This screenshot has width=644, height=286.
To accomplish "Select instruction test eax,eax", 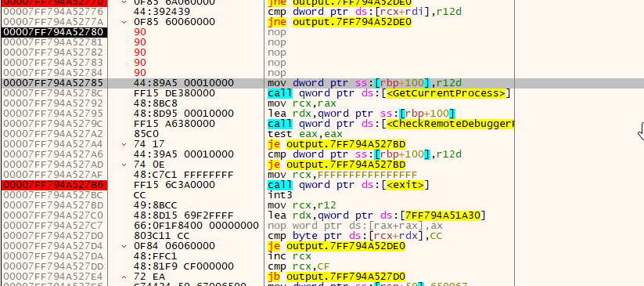I will tap(304, 134).
